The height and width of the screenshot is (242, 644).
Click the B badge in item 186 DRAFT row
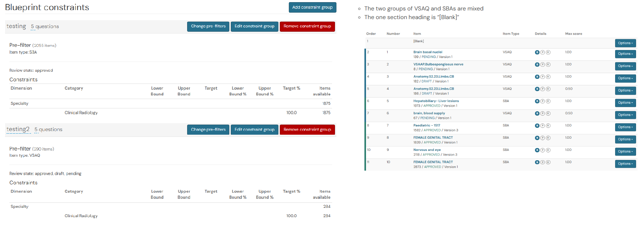pos(537,89)
